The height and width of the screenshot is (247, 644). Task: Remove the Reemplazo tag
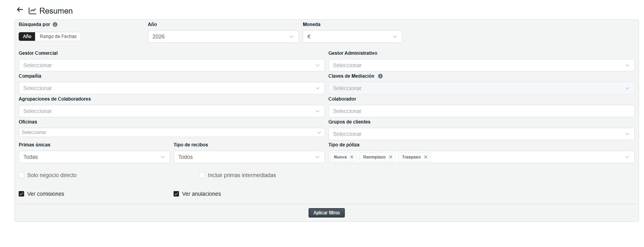click(391, 157)
